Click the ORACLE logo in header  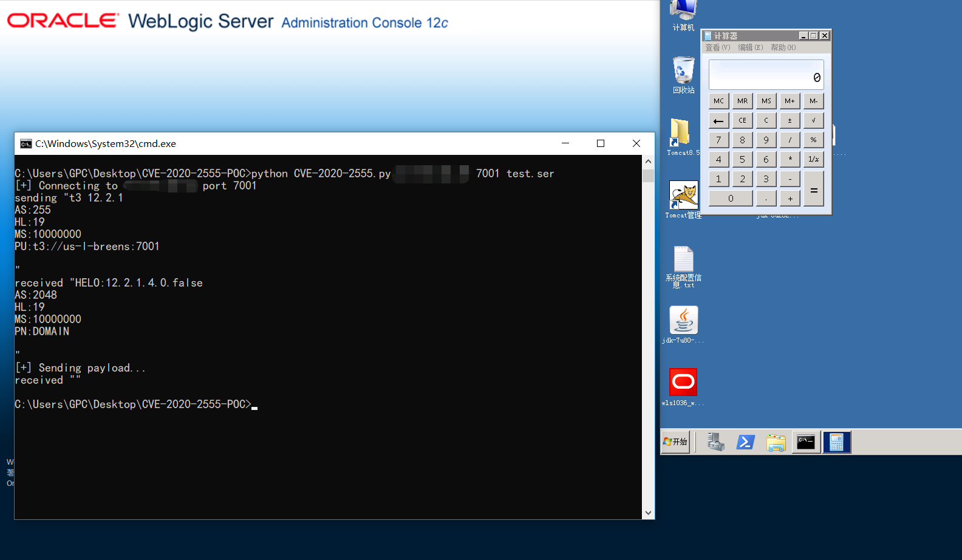tap(63, 21)
